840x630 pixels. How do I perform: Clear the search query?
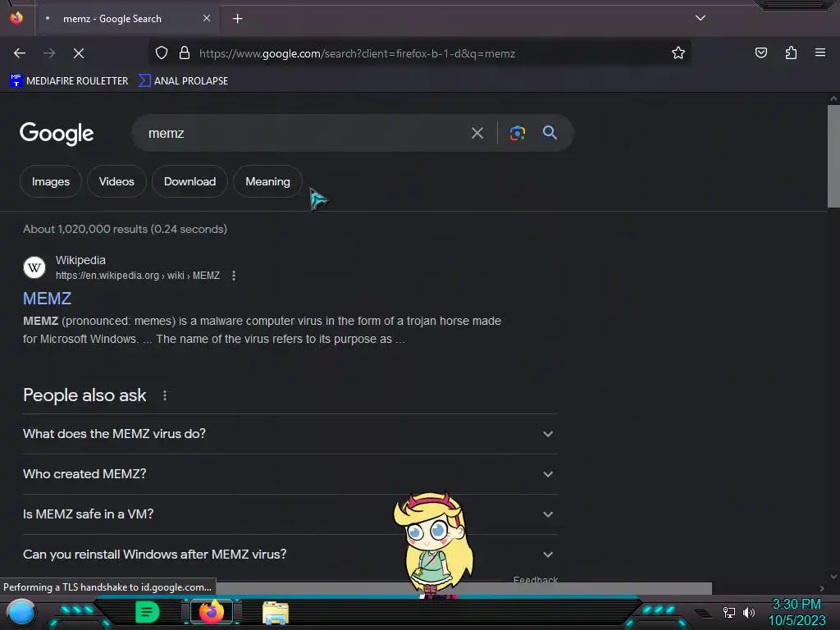click(x=477, y=133)
